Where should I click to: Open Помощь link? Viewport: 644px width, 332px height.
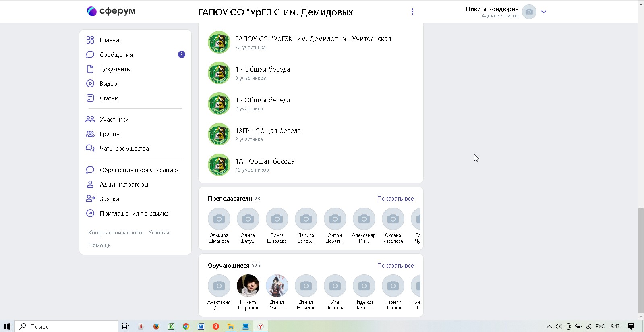99,245
